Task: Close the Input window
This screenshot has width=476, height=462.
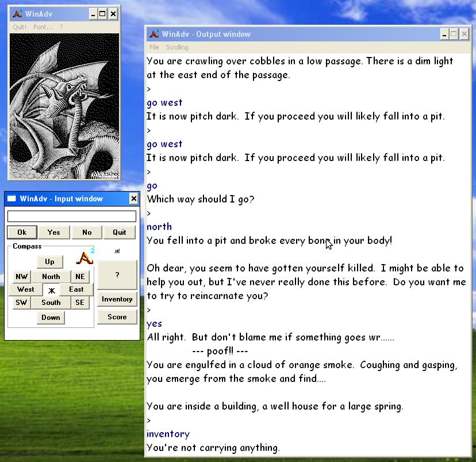Action: 133,198
